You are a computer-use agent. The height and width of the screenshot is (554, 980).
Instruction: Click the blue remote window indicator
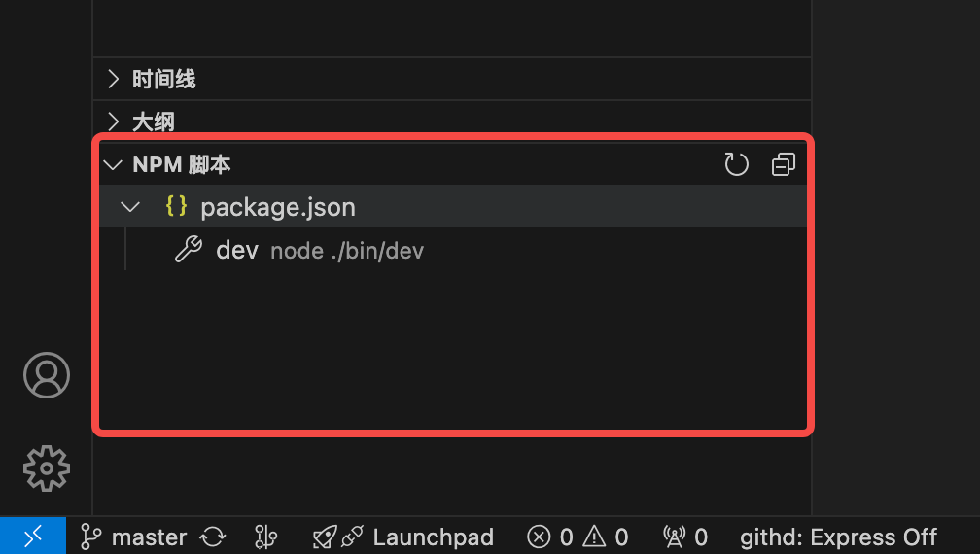click(33, 536)
